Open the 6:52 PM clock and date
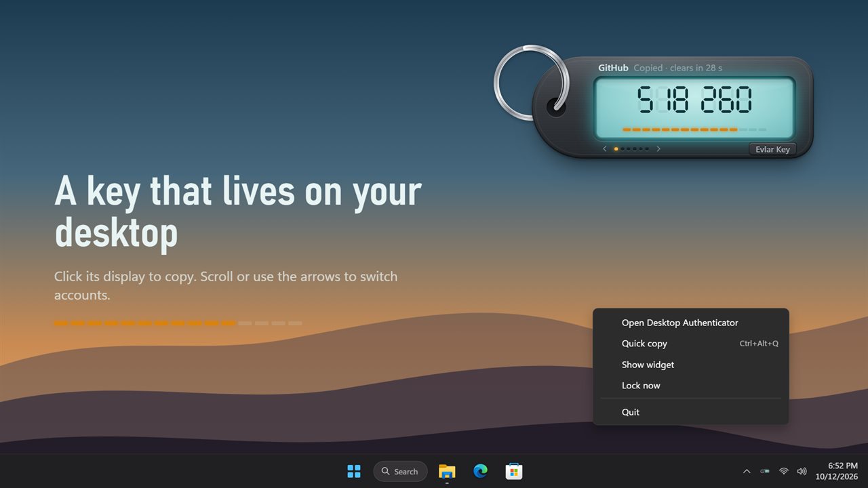The height and width of the screenshot is (488, 868). 838,471
